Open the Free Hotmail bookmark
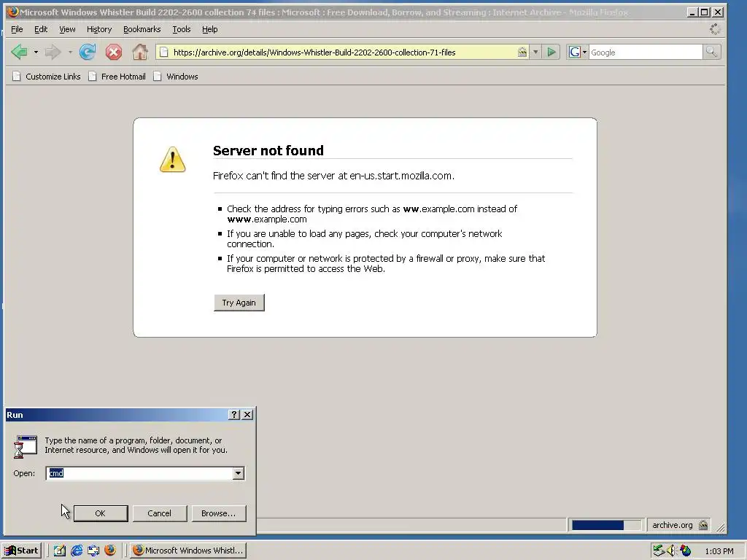Image resolution: width=747 pixels, height=560 pixels. point(117,76)
